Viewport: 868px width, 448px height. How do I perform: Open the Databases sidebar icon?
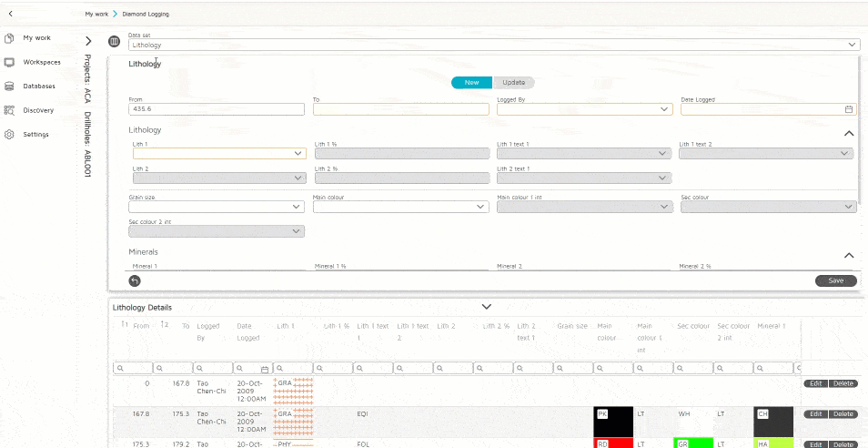[x=9, y=87]
